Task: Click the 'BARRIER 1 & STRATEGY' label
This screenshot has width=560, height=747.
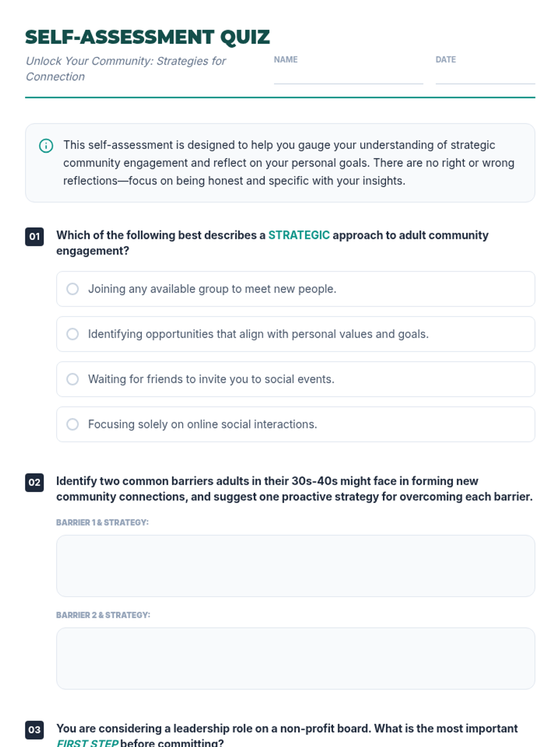Action: [102, 522]
